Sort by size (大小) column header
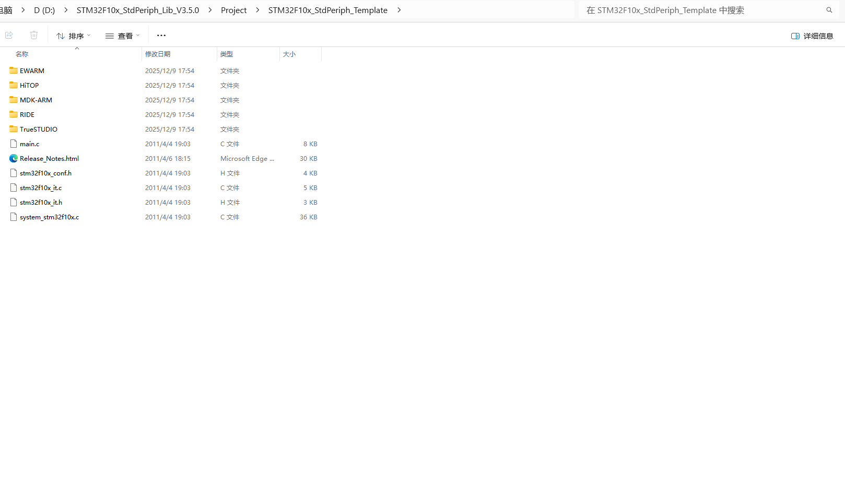Image resolution: width=845 pixels, height=504 pixels. (x=289, y=54)
